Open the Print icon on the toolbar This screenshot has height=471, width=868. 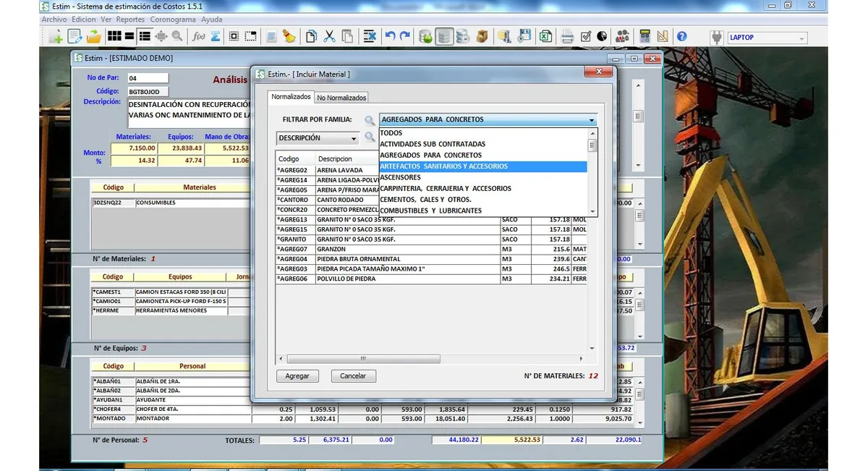point(566,35)
